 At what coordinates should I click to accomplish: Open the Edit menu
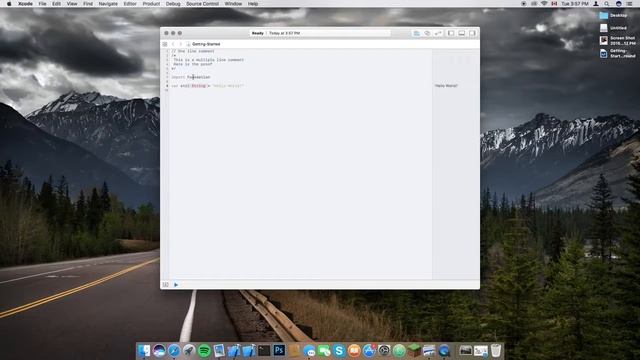56,4
